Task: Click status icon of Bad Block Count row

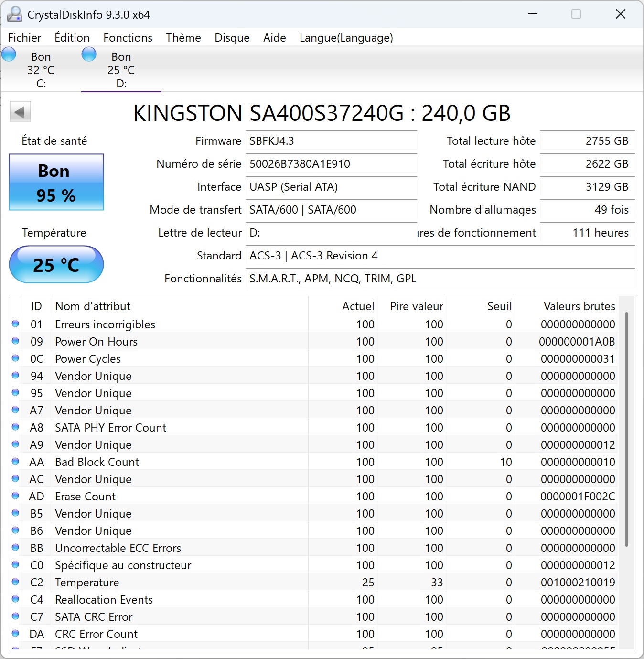Action: 15,462
